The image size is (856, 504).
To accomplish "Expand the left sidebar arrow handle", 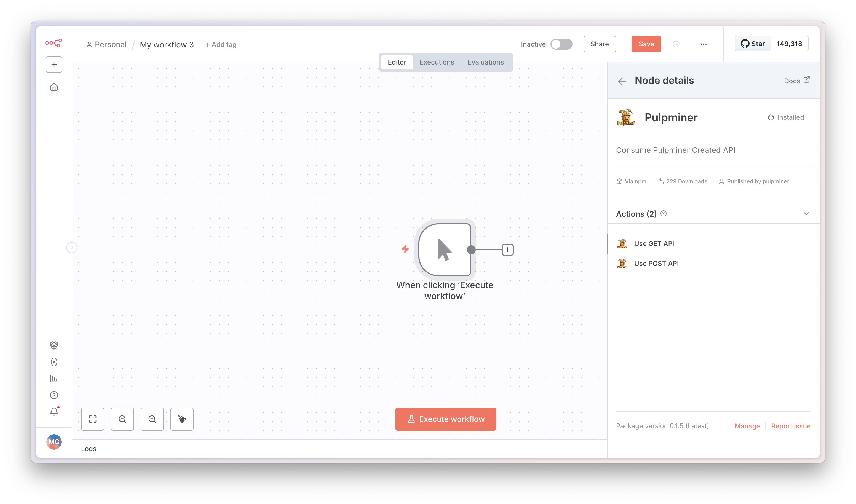I will (72, 248).
